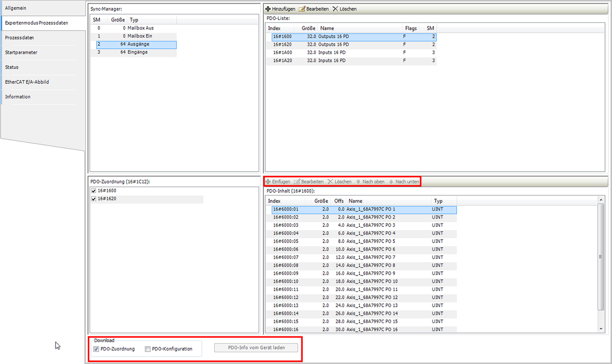Image resolution: width=612 pixels, height=364 pixels.
Task: Open the Prozessdaten tab
Action: click(x=20, y=38)
